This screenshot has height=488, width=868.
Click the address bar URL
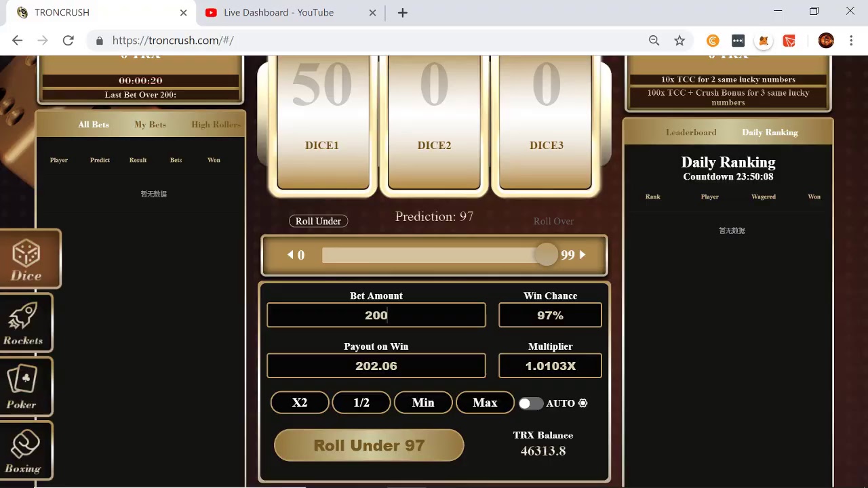tap(173, 41)
